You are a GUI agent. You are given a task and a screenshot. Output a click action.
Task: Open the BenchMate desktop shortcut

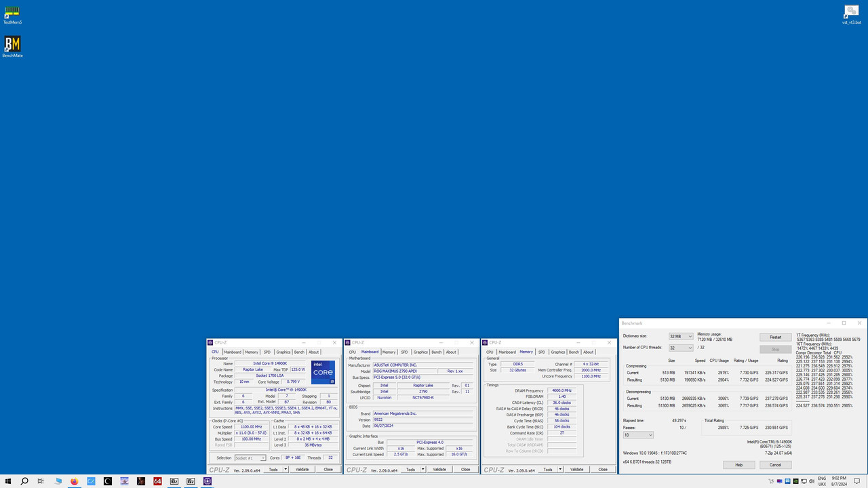click(12, 47)
